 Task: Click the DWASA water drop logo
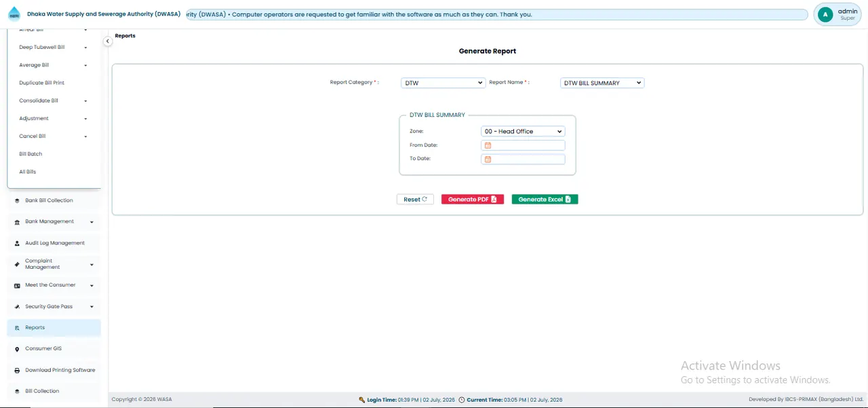[14, 14]
